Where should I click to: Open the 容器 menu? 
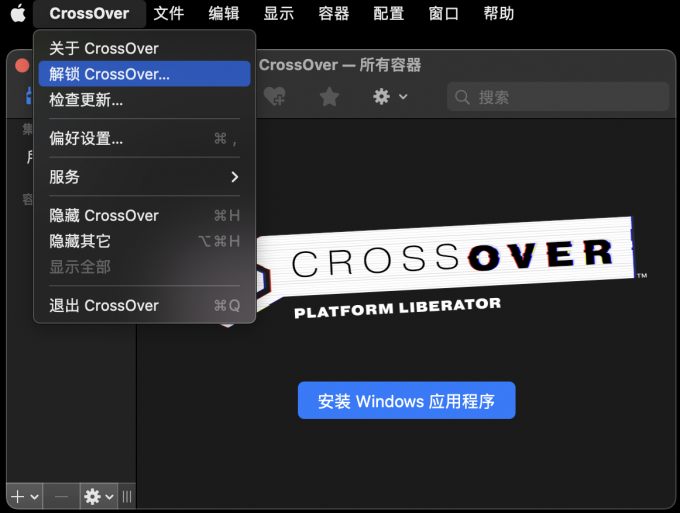tap(334, 13)
